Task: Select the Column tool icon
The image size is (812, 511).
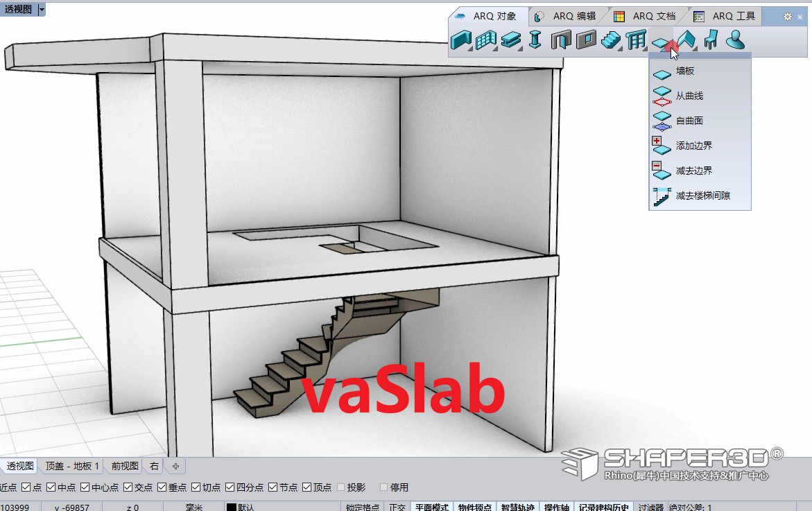Action: coord(535,40)
